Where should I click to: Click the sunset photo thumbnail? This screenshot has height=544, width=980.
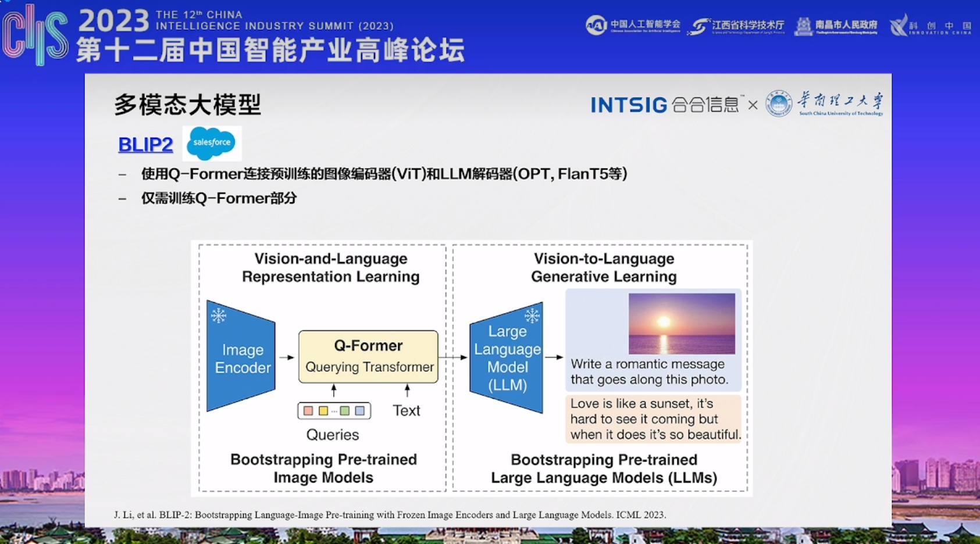[682, 323]
